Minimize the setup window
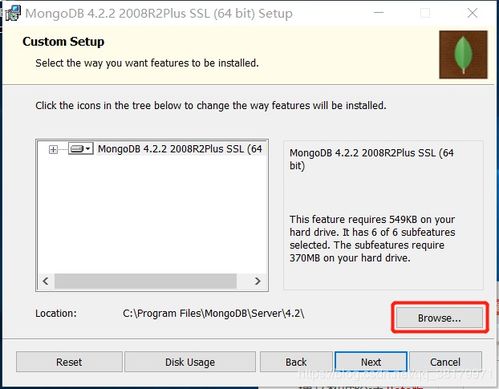The image size is (499, 389). coord(379,13)
